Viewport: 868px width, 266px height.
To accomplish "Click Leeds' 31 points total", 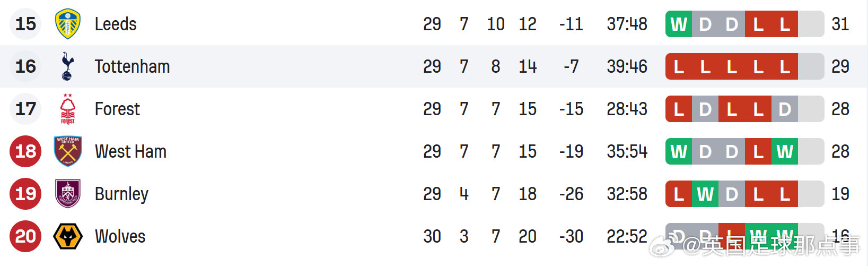I will tap(840, 24).
